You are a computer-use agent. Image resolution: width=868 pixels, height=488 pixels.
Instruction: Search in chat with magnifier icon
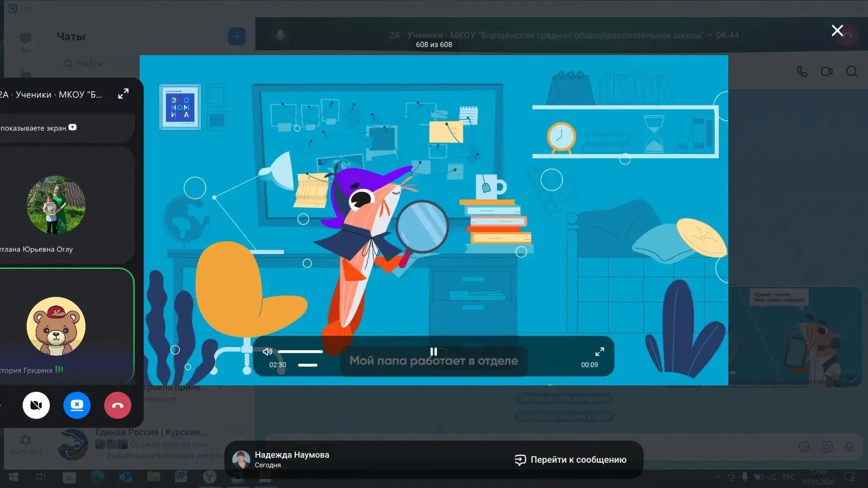point(852,71)
